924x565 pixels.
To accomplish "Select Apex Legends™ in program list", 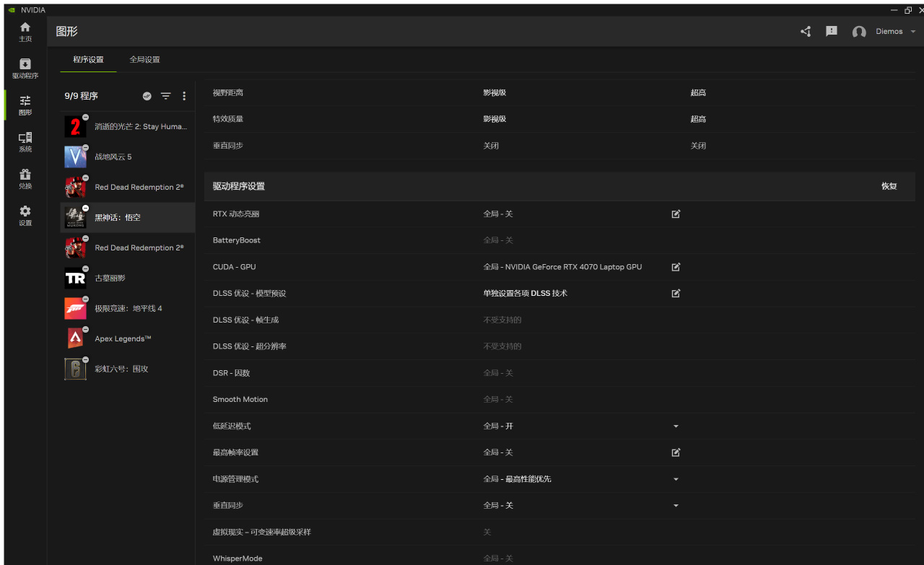I will coord(128,338).
